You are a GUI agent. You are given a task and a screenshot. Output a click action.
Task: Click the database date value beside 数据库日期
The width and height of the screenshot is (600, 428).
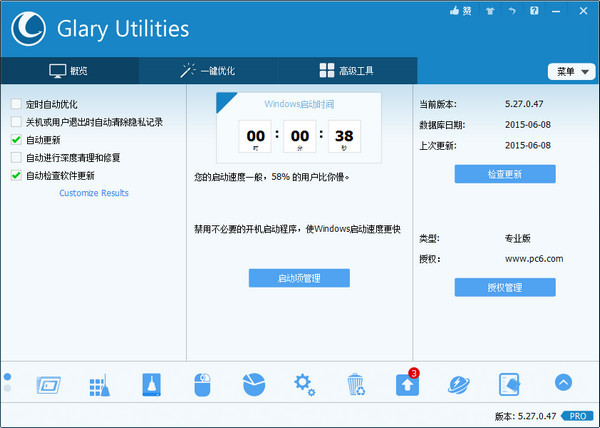pyautogui.click(x=528, y=124)
